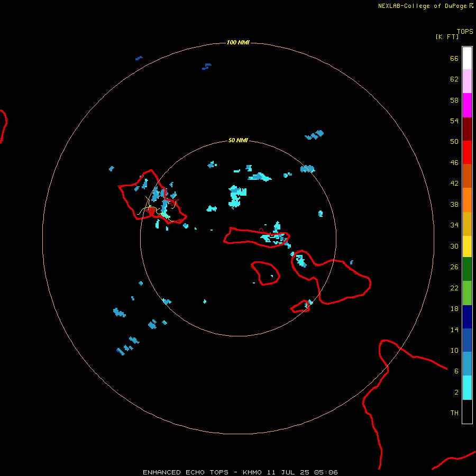
Task: Click the 22 legend value
Action: coord(454,288)
